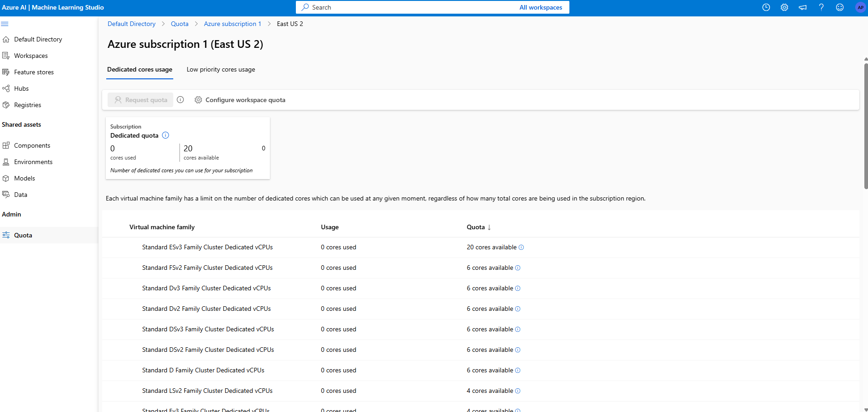Select Standard LSv2 Family Cluster Dedicated vCPUs row

point(480,391)
